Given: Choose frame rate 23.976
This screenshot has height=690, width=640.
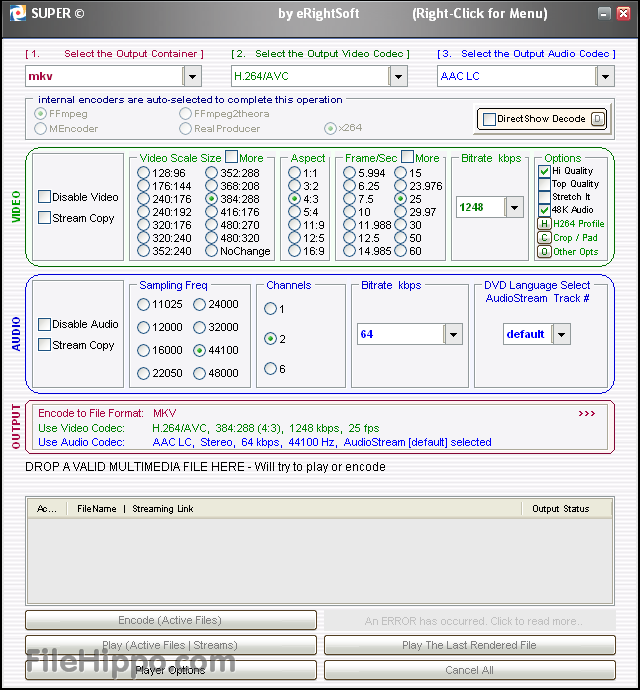Looking at the screenshot, I should (x=401, y=186).
